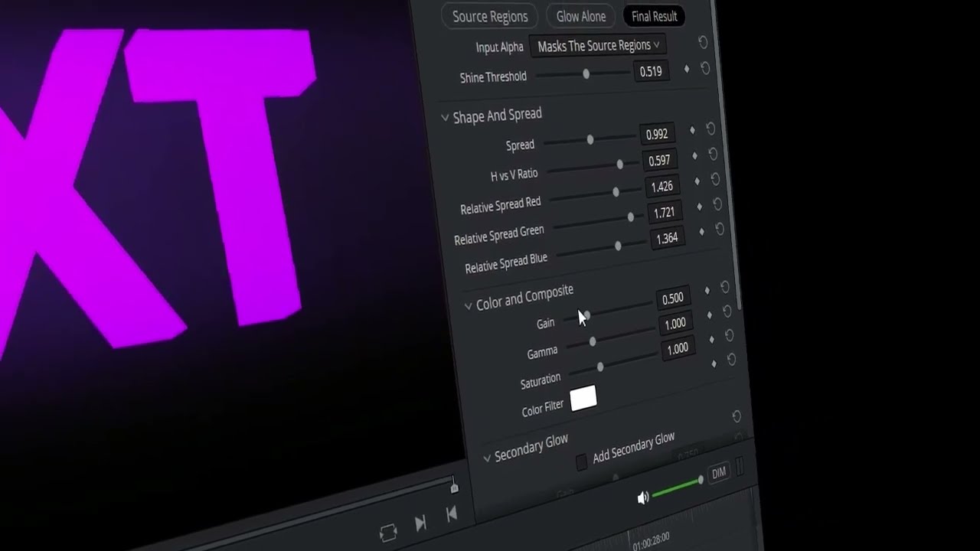Click the Spread value field 0.992
The height and width of the screenshot is (551, 980).
657,134
